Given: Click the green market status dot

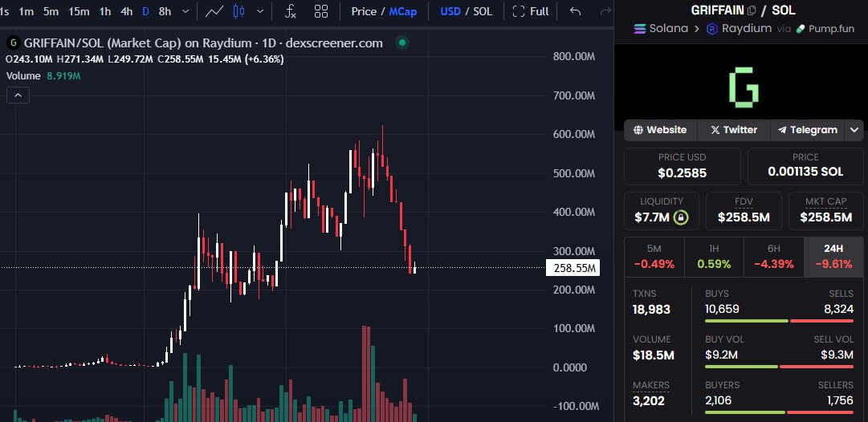Looking at the screenshot, I should point(402,43).
